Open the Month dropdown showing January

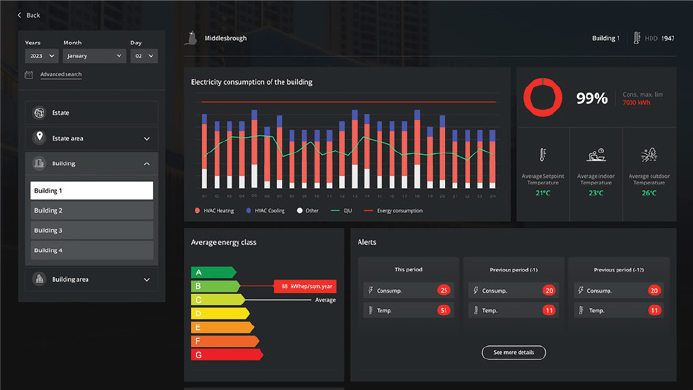(94, 56)
